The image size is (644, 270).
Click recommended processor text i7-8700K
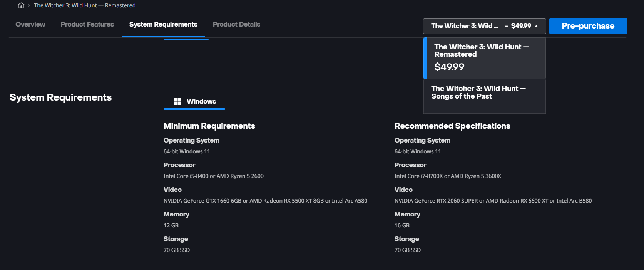[x=448, y=176]
